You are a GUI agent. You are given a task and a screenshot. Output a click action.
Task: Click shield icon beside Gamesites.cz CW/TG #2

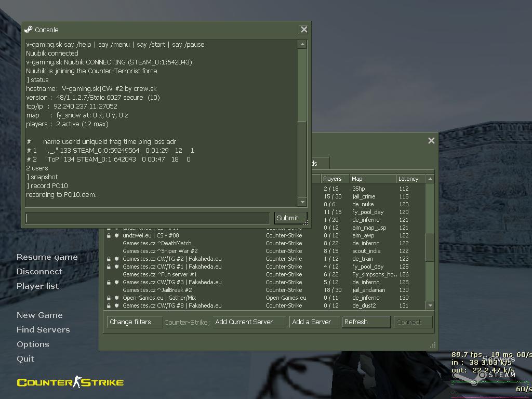(x=116, y=259)
